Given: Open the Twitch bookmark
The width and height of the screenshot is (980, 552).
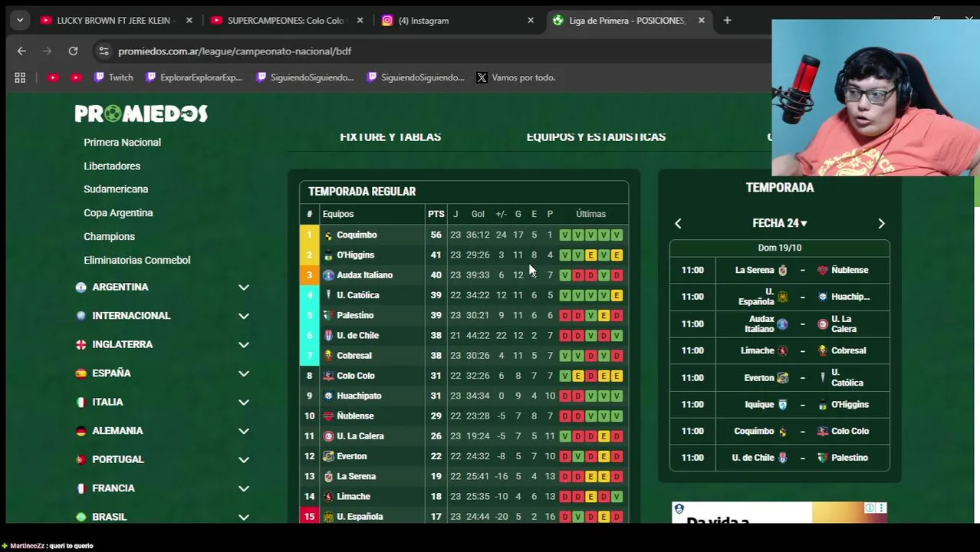Looking at the screenshot, I should [113, 77].
